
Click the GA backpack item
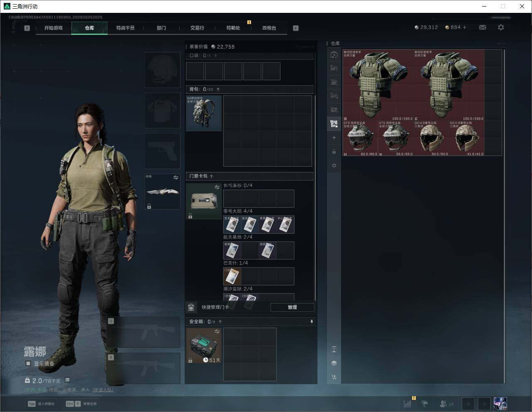pyautogui.click(x=204, y=113)
